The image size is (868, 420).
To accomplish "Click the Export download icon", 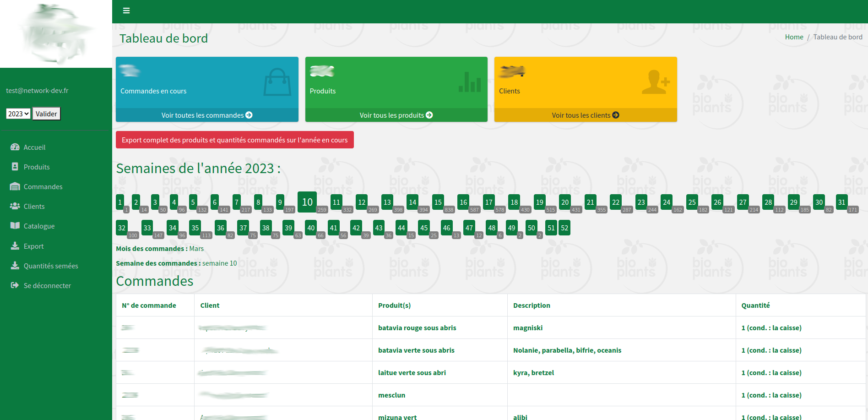I will 15,246.
